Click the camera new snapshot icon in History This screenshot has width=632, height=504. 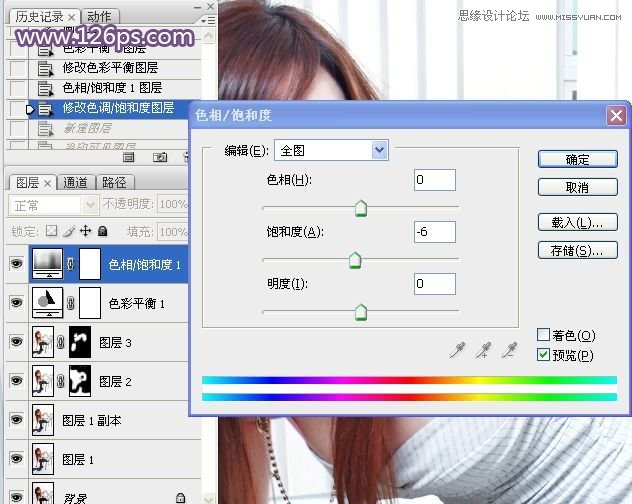pos(160,157)
